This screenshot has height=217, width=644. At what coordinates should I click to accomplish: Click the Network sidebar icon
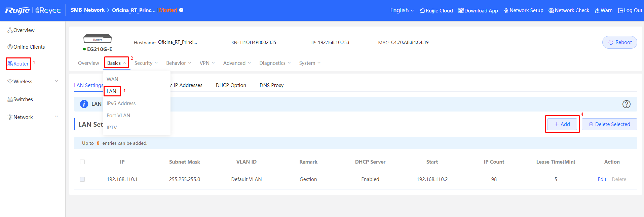click(10, 117)
